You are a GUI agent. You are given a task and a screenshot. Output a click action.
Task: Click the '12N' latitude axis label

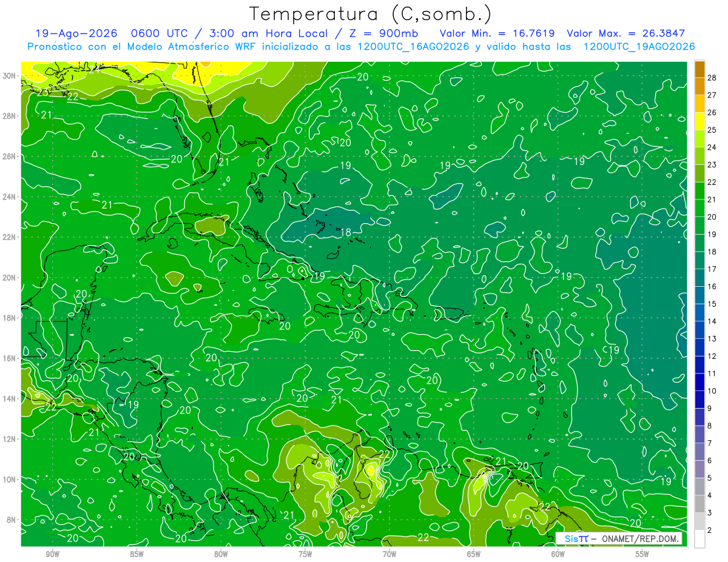tap(8, 439)
